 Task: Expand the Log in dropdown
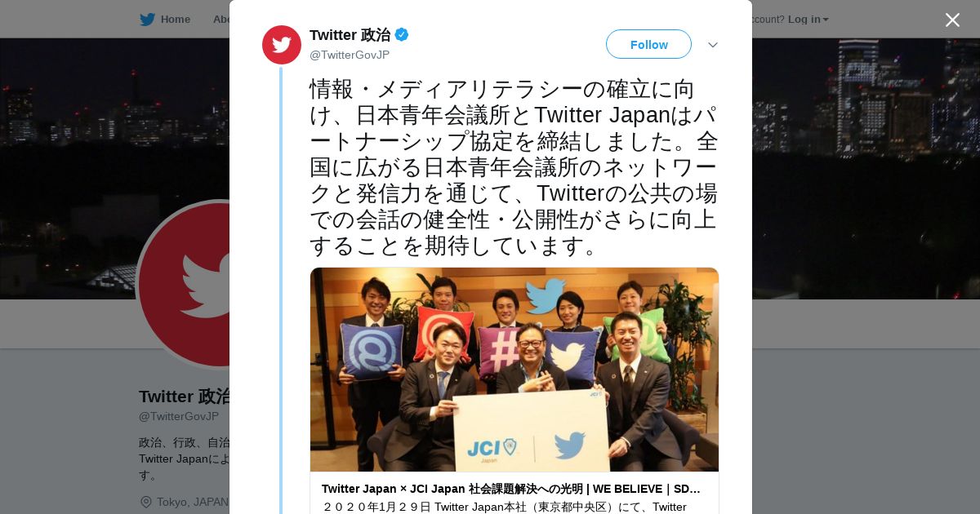(808, 20)
